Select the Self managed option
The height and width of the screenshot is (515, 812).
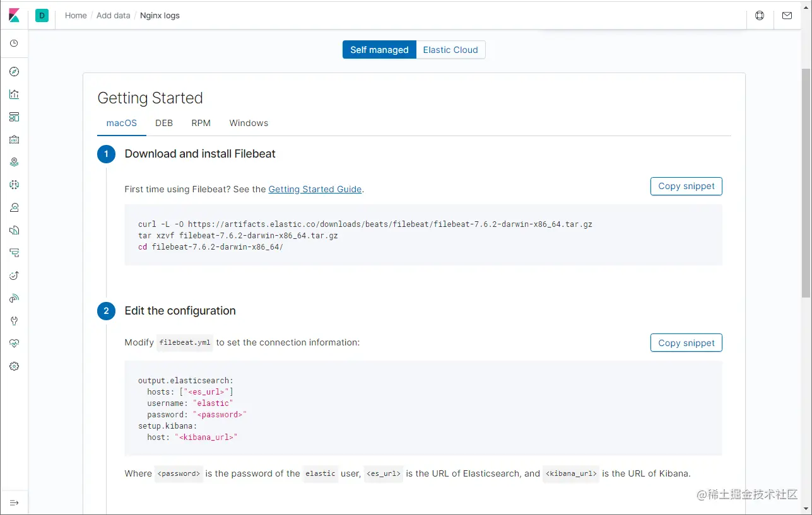(x=379, y=50)
